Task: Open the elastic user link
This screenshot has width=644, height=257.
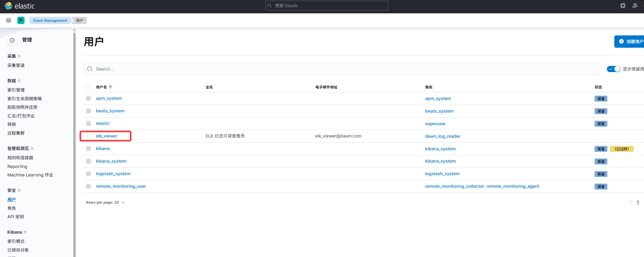Action: pyautogui.click(x=103, y=123)
